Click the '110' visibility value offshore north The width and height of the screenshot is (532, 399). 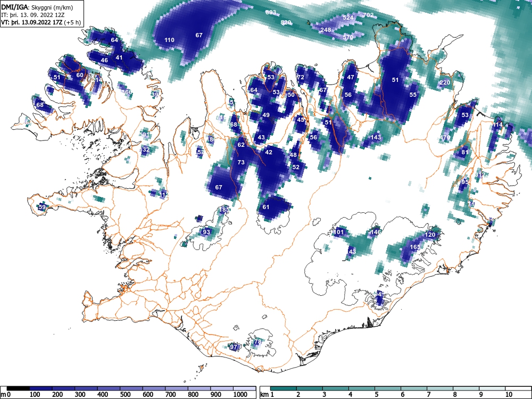click(x=169, y=40)
